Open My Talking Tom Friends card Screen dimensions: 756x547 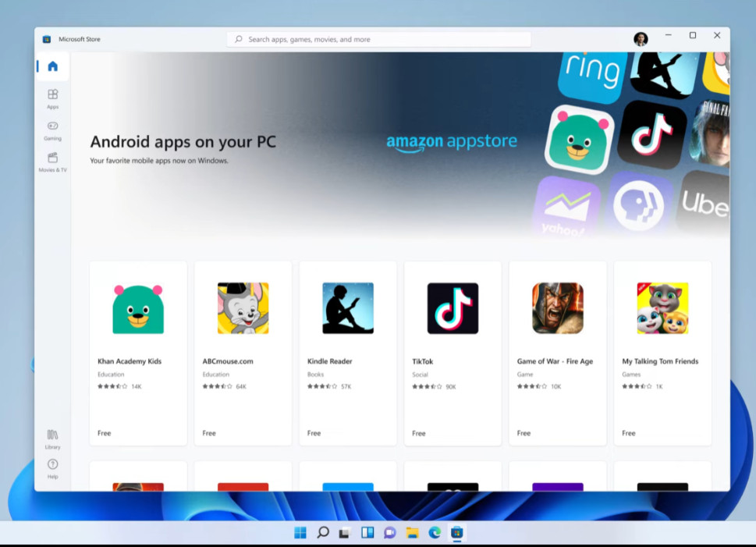click(662, 353)
